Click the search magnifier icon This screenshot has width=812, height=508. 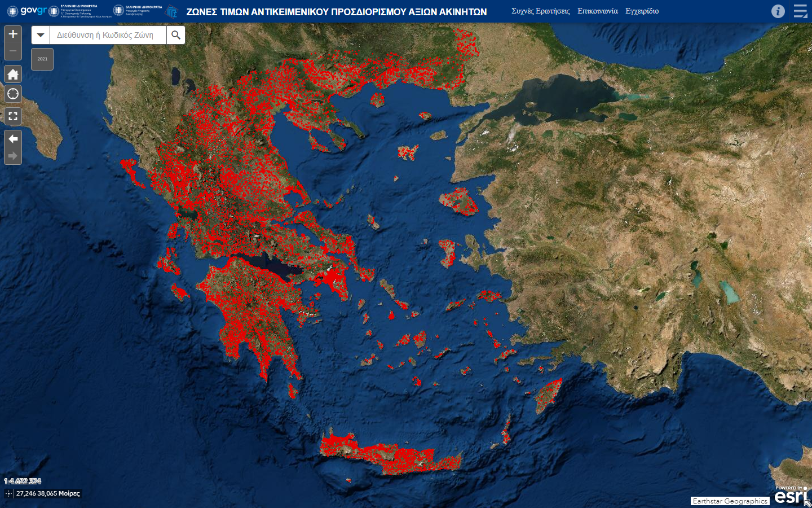[176, 35]
